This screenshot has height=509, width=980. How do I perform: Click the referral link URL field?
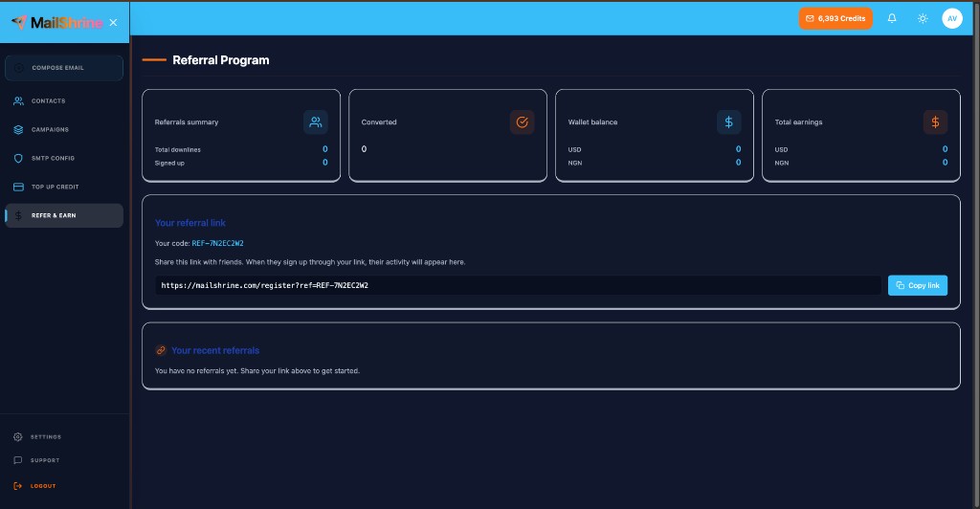(x=518, y=285)
